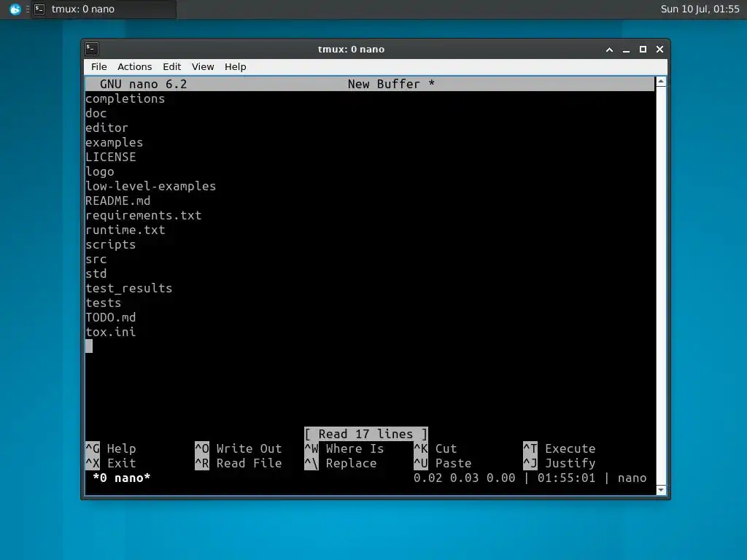Click the scrollbar down arrow
The height and width of the screenshot is (560, 747).
pyautogui.click(x=661, y=490)
